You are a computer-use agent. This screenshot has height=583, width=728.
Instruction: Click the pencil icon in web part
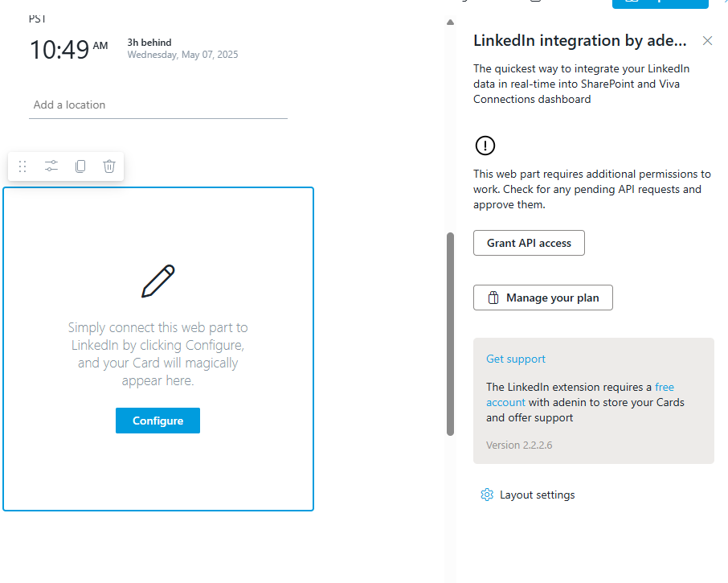[x=158, y=281]
